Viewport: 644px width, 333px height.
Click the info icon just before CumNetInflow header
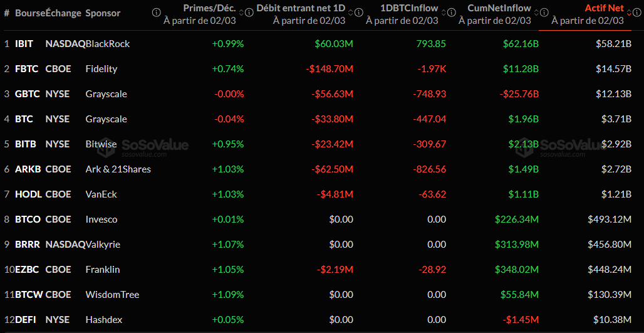point(450,13)
